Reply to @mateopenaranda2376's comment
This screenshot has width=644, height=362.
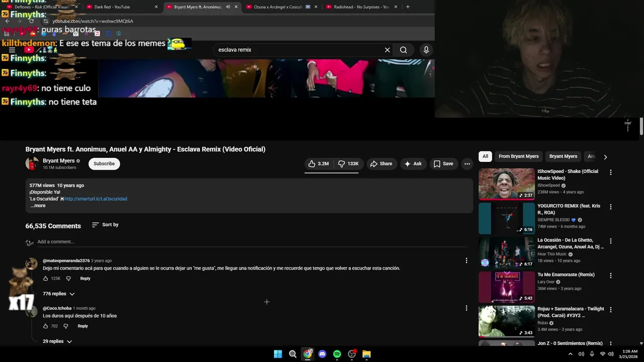click(85, 279)
